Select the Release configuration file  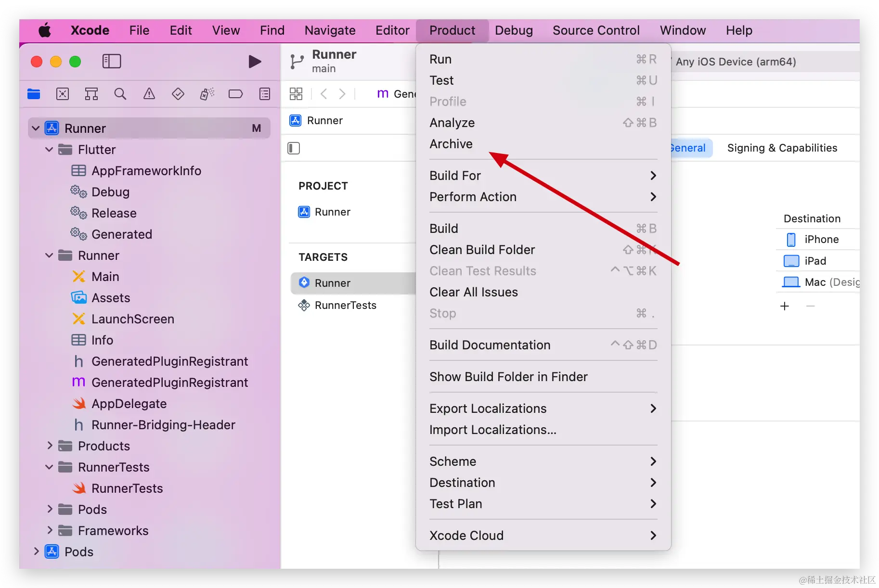114,213
